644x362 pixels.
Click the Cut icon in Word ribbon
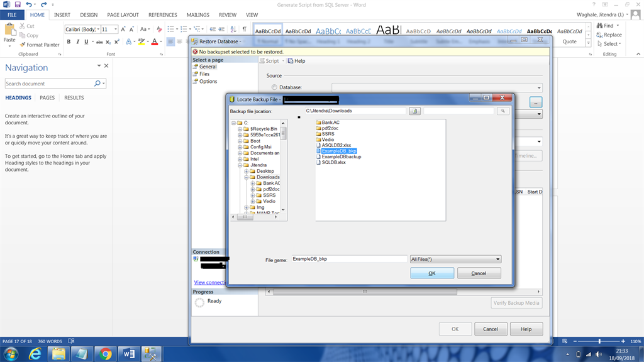[27, 26]
